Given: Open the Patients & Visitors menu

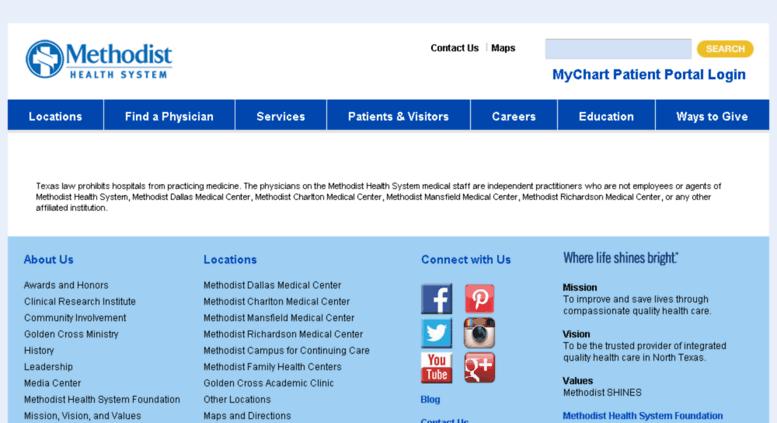Looking at the screenshot, I should (x=398, y=116).
